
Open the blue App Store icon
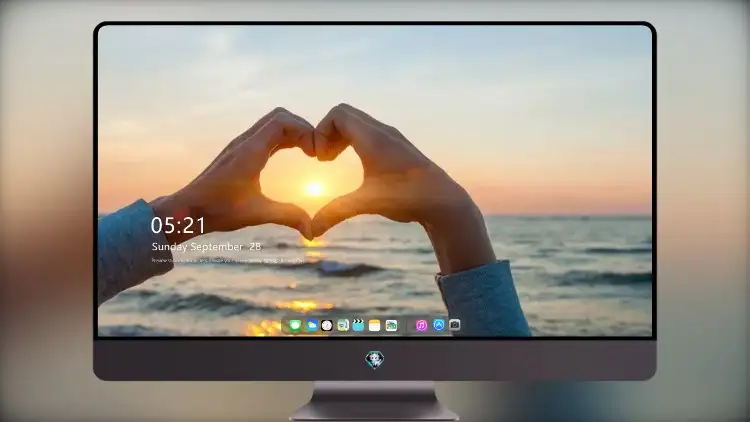439,325
